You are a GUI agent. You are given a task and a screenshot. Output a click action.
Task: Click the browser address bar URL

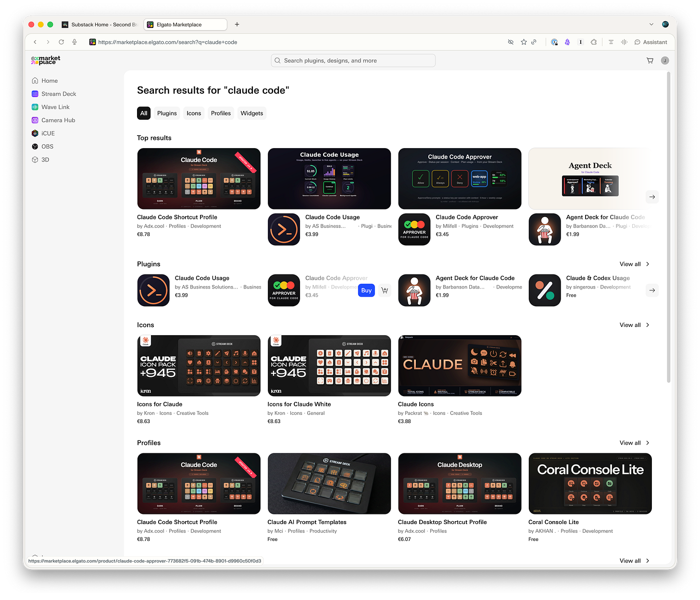[x=168, y=42]
